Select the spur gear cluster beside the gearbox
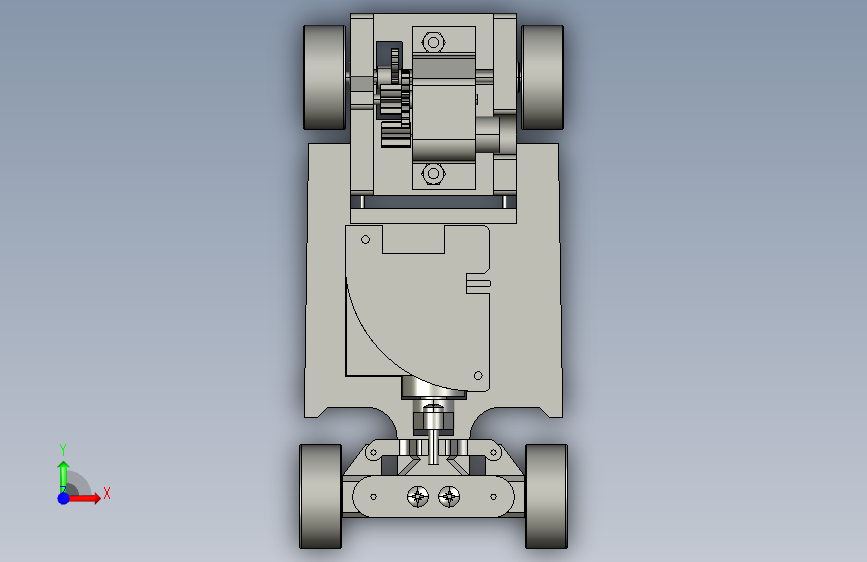The image size is (867, 562). coord(395,98)
